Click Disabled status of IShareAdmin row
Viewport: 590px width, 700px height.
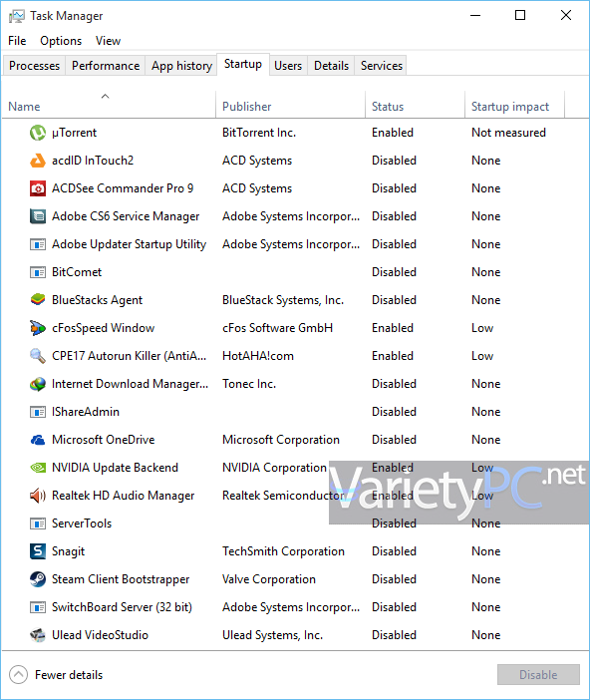(394, 412)
